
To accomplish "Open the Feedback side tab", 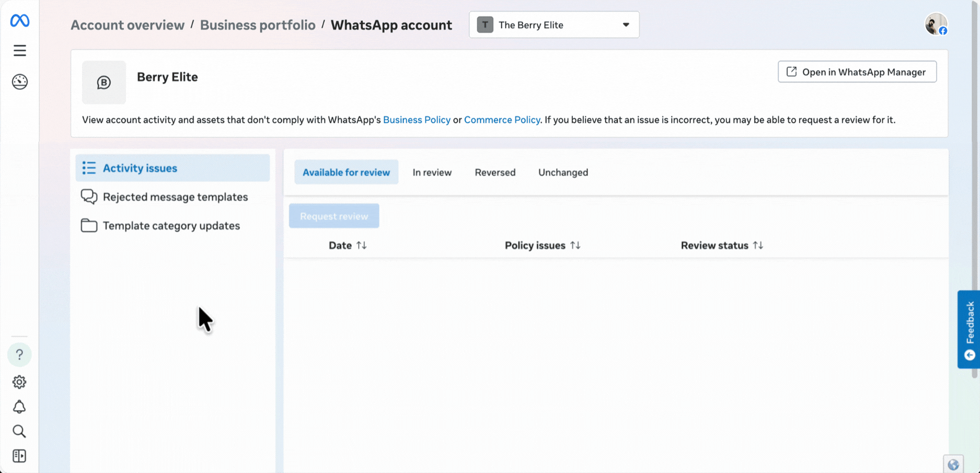I will [969, 329].
